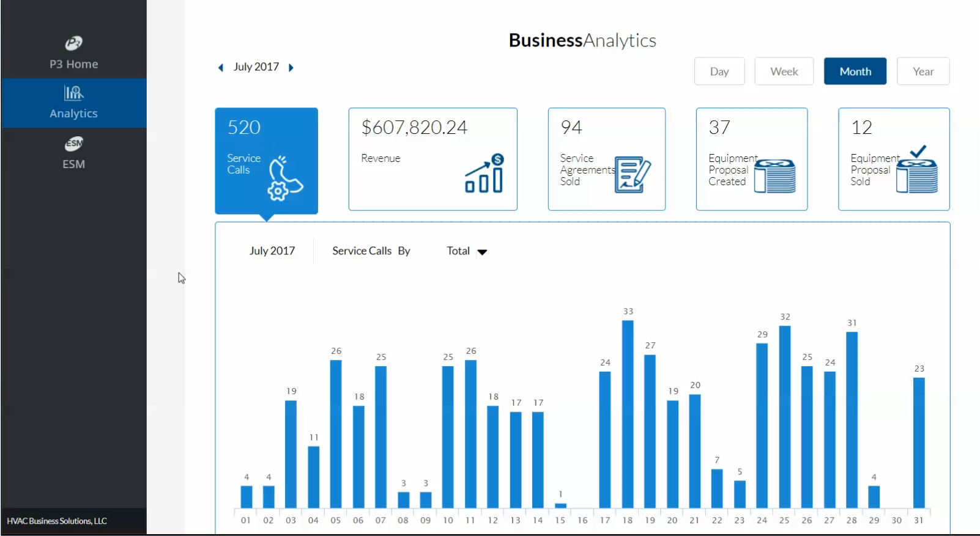Click the bar for day 25
This screenshot has height=536, width=980.
pyautogui.click(x=785, y=417)
